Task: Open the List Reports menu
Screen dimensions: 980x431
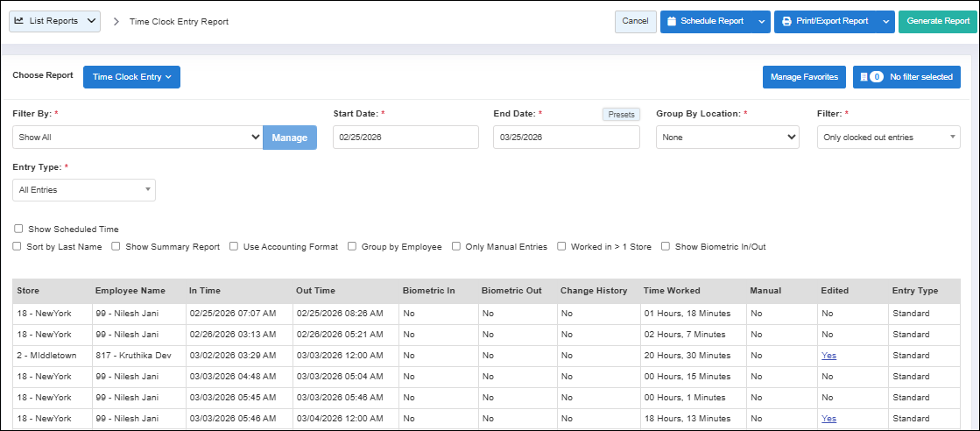Action: (54, 21)
